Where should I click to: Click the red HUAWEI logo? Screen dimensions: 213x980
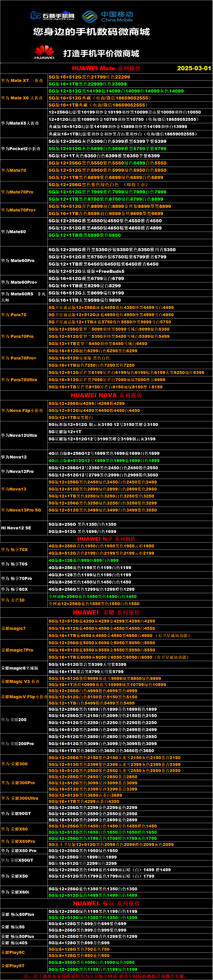(x=45, y=52)
